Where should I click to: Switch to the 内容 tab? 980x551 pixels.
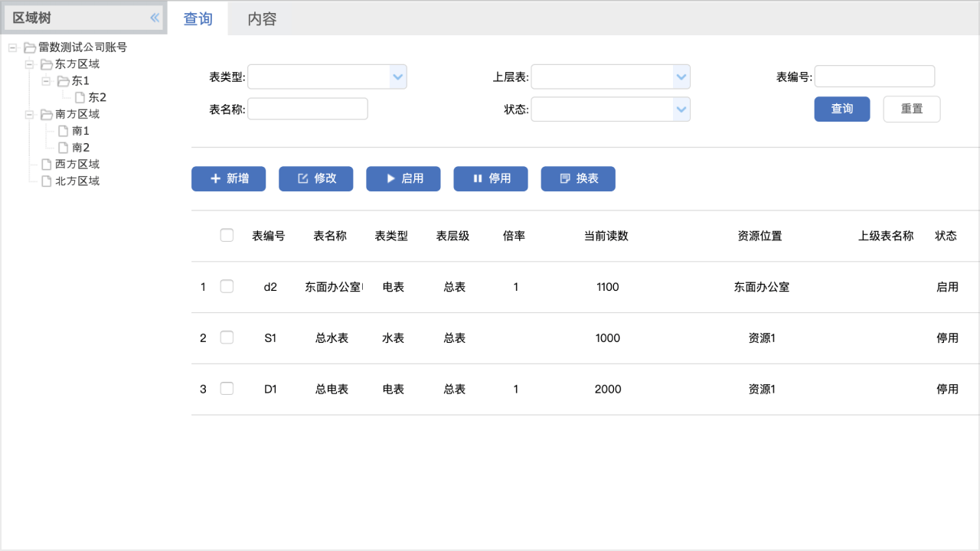[x=262, y=18]
